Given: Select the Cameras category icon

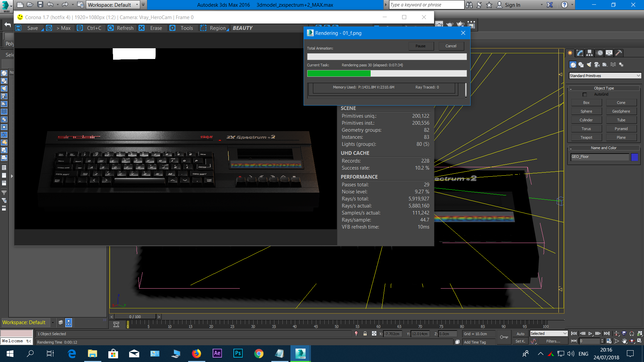Looking at the screenshot, I should 597,65.
